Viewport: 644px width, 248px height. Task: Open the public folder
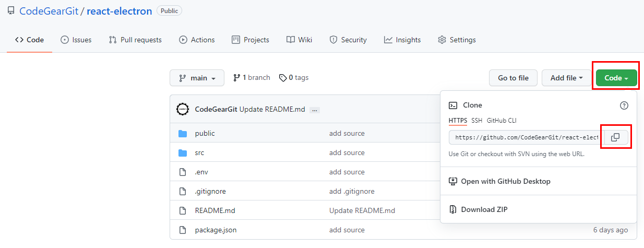click(x=205, y=133)
